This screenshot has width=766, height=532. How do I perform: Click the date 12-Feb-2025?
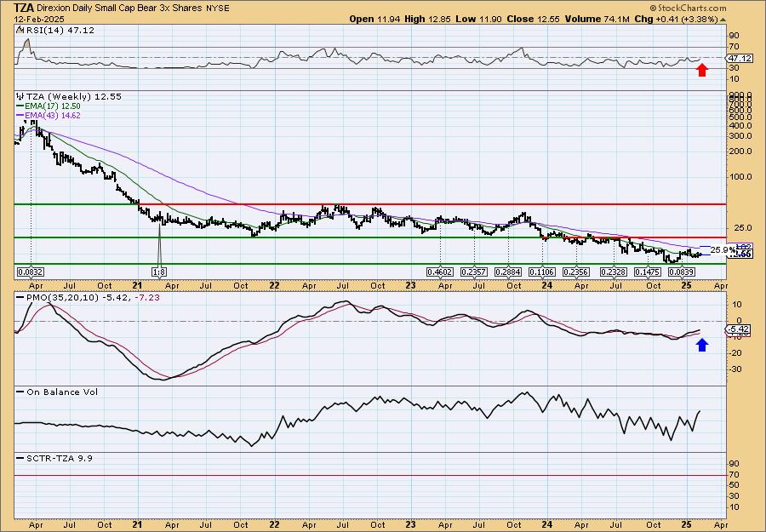click(39, 19)
